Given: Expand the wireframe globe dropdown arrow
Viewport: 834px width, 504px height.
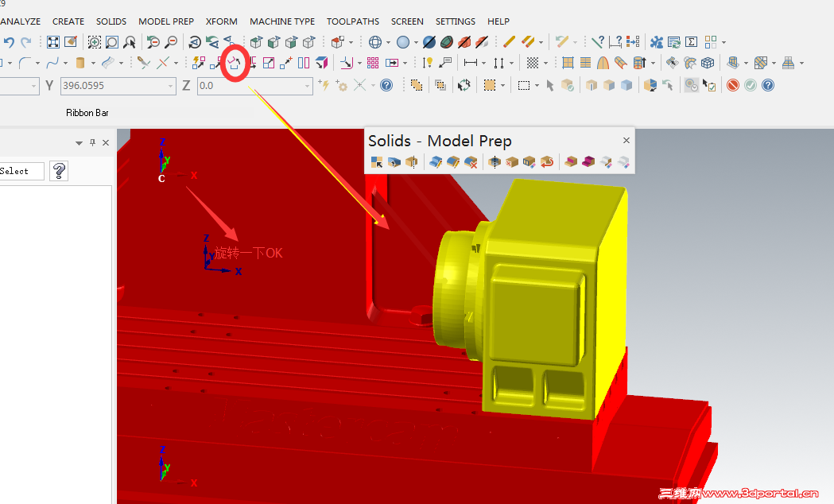Looking at the screenshot, I should coord(388,43).
